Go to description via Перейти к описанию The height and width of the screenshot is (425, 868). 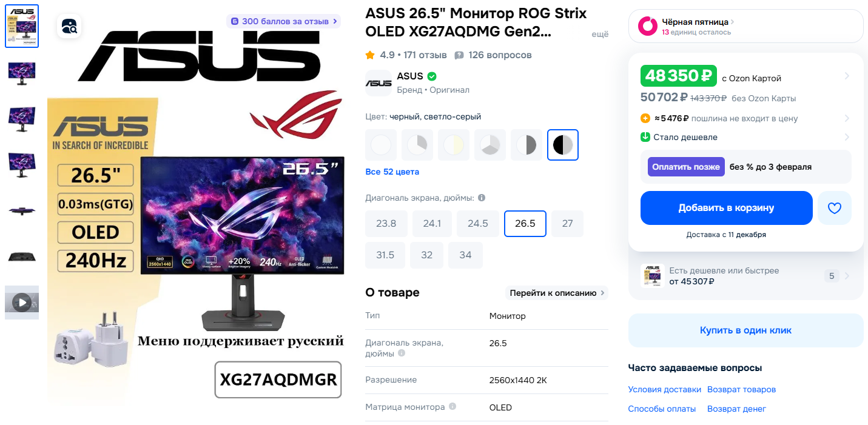tap(557, 293)
